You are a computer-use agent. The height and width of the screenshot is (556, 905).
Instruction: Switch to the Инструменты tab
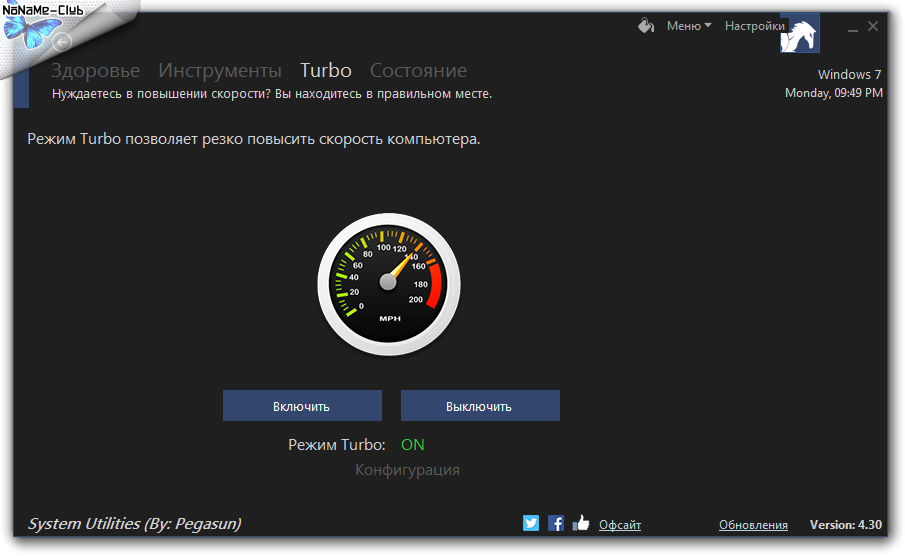tap(220, 70)
